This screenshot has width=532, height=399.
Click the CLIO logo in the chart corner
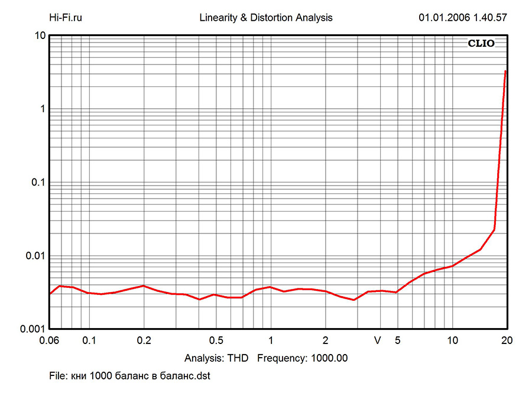point(481,43)
